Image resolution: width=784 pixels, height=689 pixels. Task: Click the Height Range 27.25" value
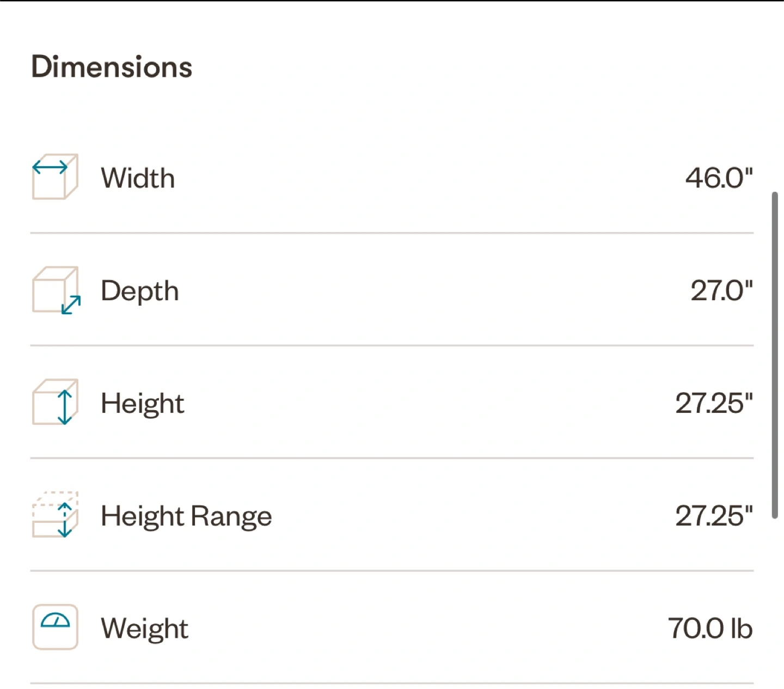click(714, 516)
